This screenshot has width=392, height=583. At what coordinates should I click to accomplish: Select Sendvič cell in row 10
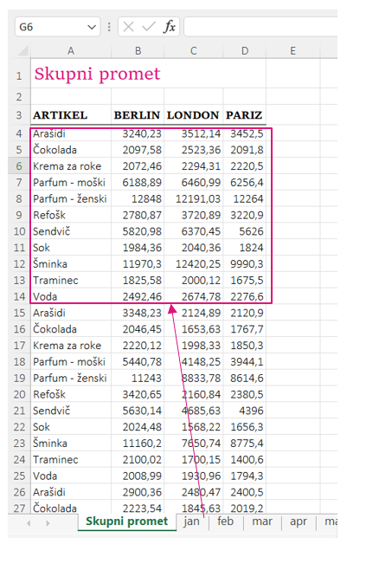71,231
